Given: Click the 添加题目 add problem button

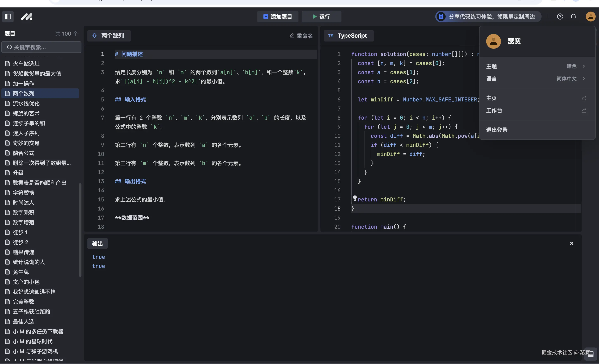Looking at the screenshot, I should point(278,17).
